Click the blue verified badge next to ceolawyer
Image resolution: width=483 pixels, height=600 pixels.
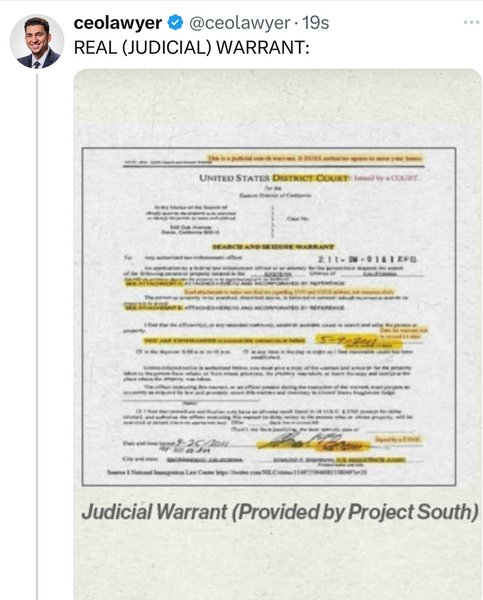[x=175, y=23]
